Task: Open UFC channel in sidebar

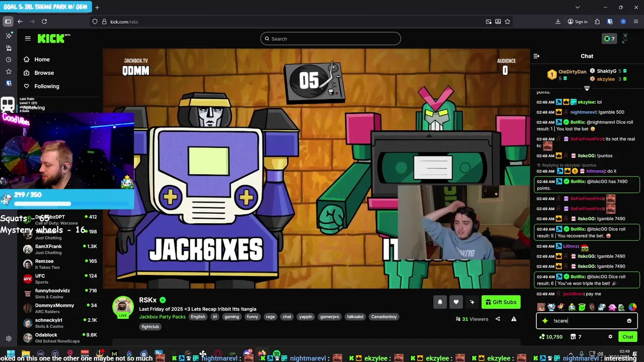Action: point(60,279)
